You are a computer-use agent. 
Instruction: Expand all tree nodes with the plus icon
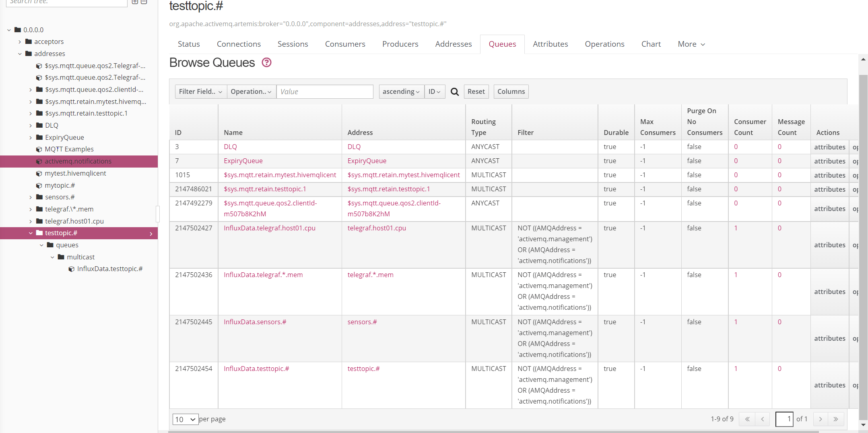pyautogui.click(x=135, y=2)
